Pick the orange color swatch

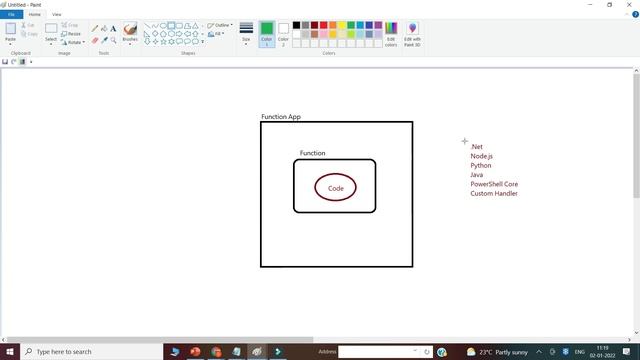[x=333, y=25]
